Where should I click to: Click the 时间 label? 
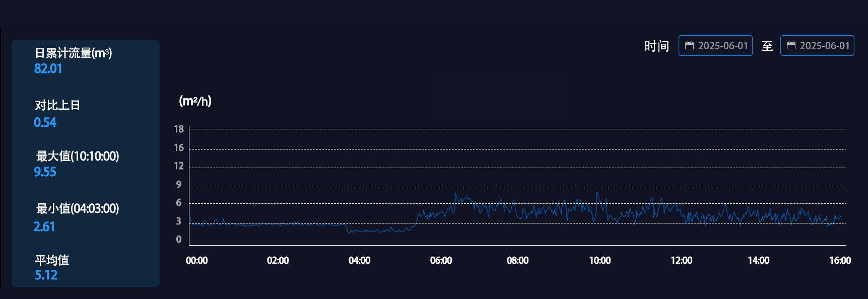(x=656, y=46)
